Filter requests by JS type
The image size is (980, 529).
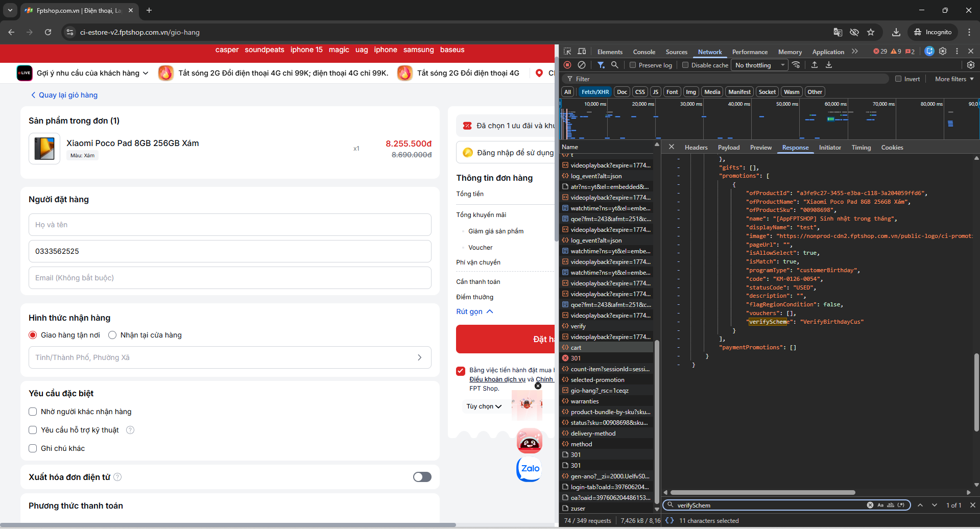click(656, 92)
